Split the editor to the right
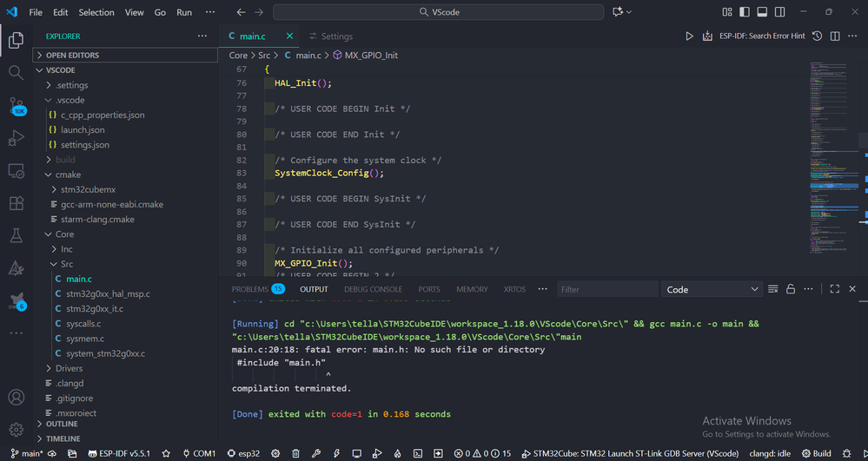Viewport: 868px width, 461px height. tap(835, 36)
